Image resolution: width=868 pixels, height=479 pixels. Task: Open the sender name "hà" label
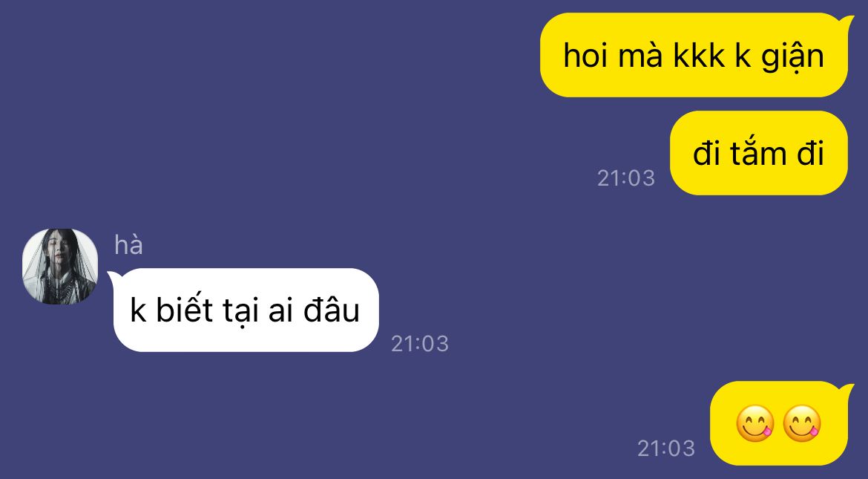(x=128, y=245)
